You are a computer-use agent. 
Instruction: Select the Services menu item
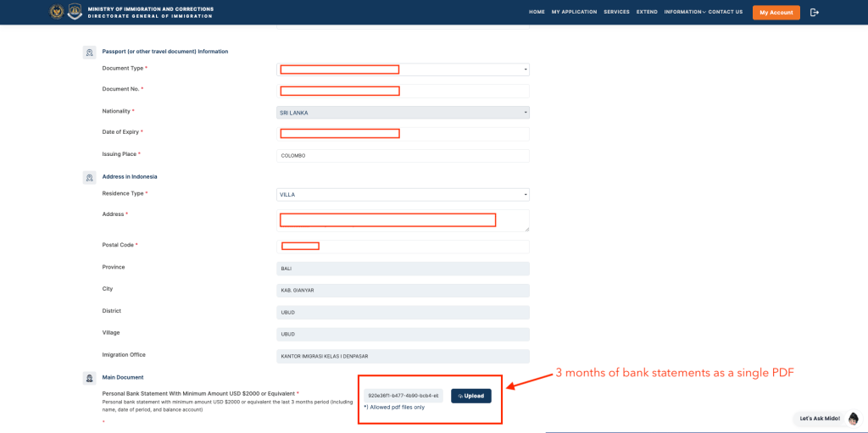point(617,12)
